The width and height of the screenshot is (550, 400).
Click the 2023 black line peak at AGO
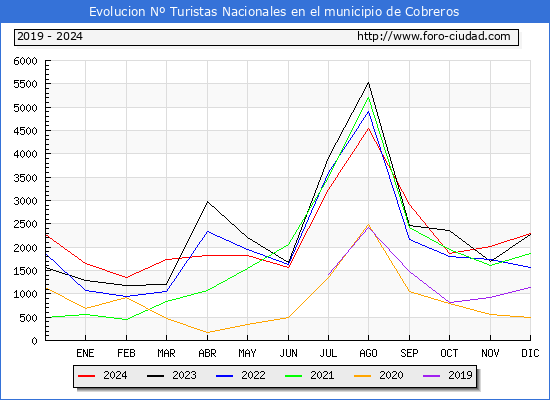(368, 82)
